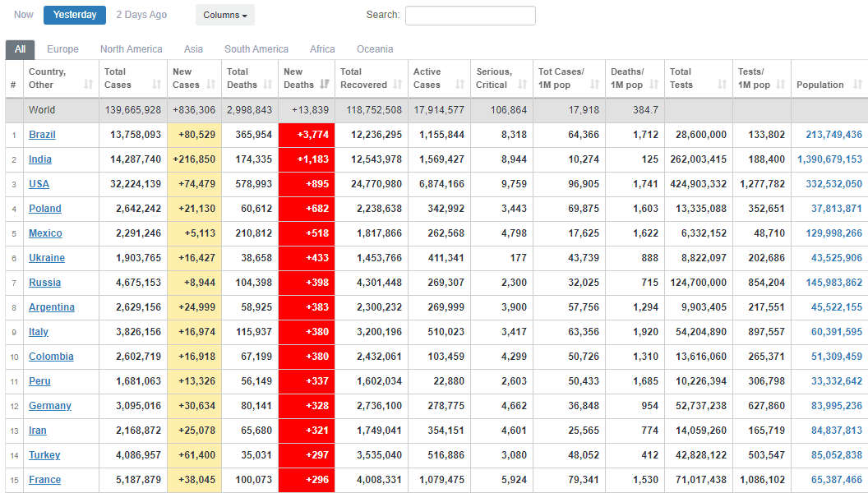The width and height of the screenshot is (868, 493).
Task: Open the Columns dropdown
Action: tap(224, 15)
